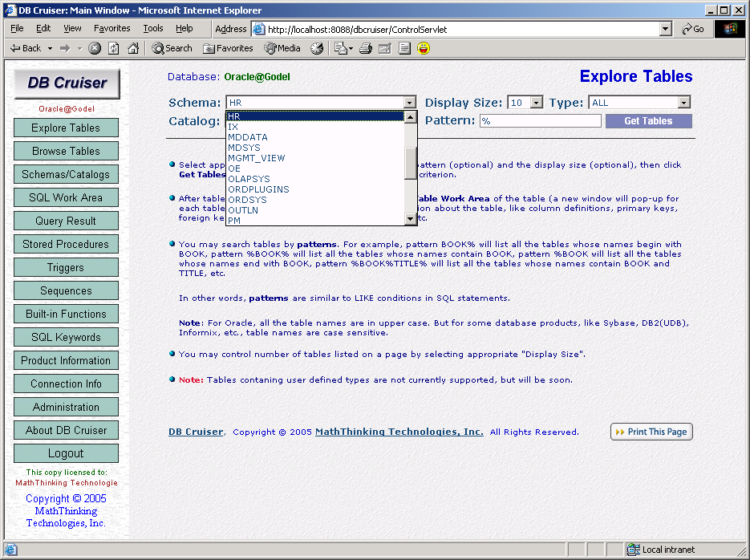The image size is (750, 560).
Task: Open Stored Procedures from sidebar
Action: 66,245
